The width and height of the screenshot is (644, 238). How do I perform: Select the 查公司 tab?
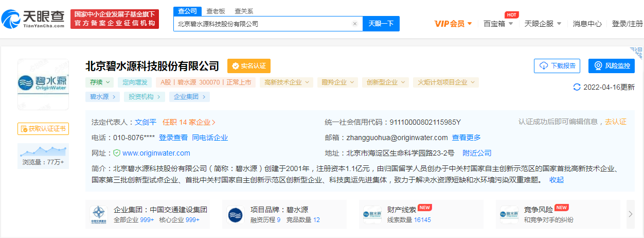188,11
